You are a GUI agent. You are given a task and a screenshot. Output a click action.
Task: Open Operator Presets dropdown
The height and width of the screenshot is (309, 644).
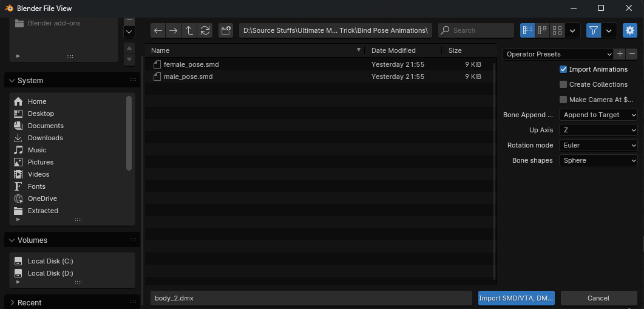[x=558, y=54]
